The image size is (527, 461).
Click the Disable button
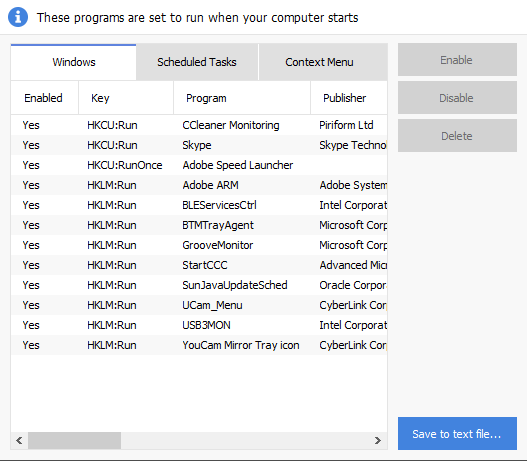point(457,98)
